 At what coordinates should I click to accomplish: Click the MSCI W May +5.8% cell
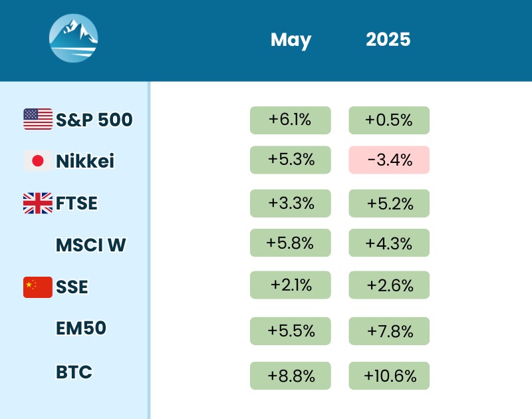(x=290, y=243)
